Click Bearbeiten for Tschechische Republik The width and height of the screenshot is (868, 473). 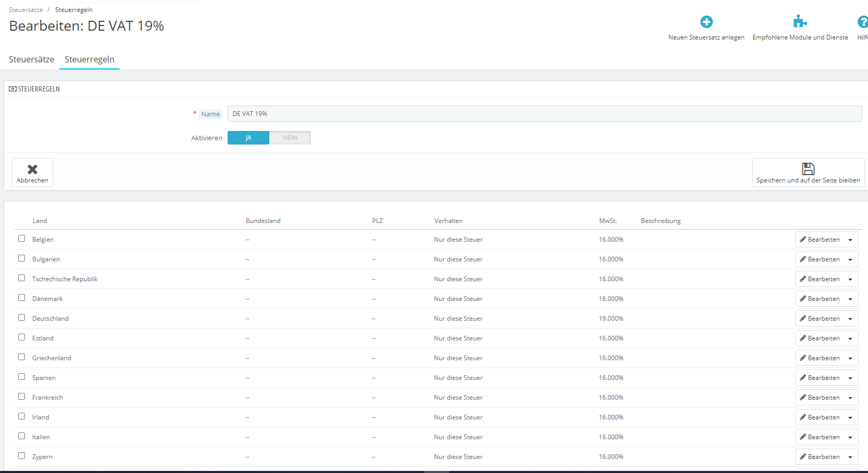820,279
